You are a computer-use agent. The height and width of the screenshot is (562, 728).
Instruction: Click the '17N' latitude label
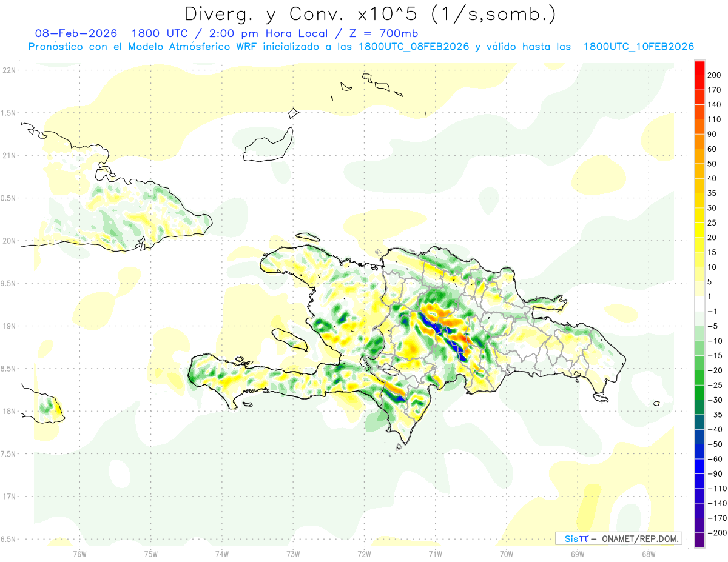click(x=8, y=497)
